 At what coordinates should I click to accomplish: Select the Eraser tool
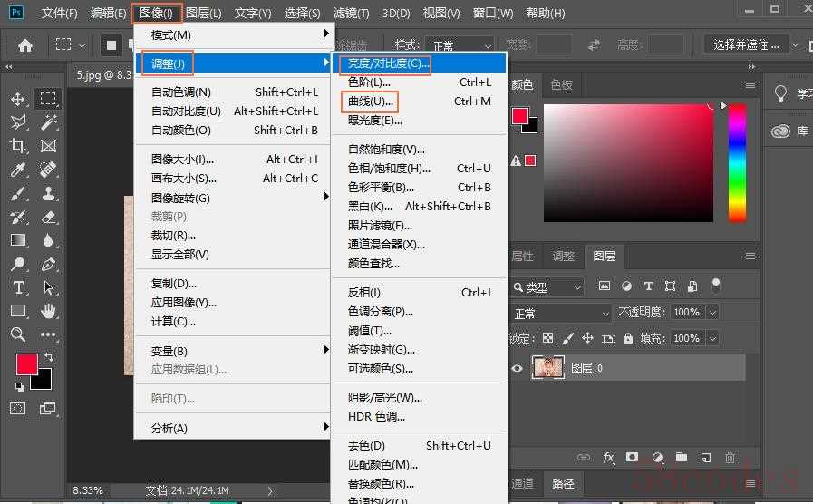pos(48,217)
